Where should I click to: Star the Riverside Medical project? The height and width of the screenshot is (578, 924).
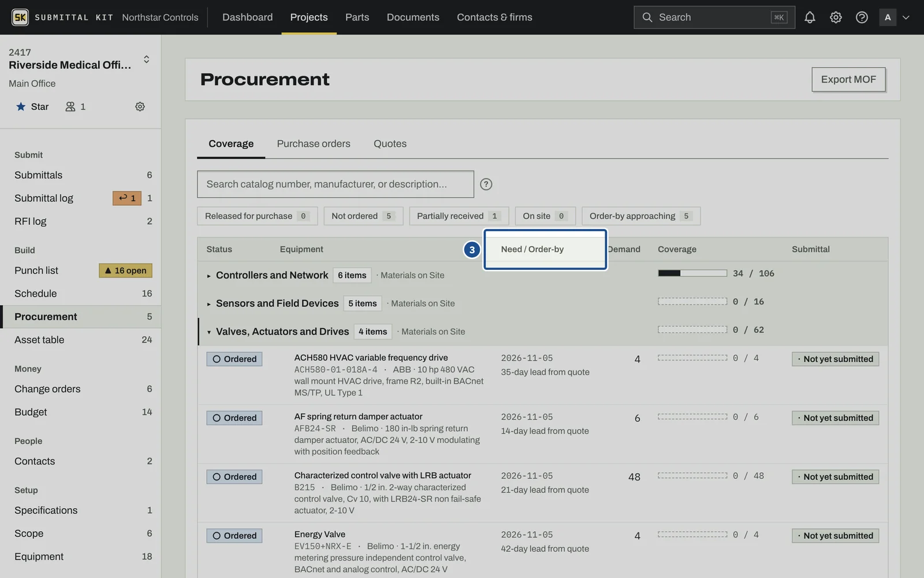32,106
